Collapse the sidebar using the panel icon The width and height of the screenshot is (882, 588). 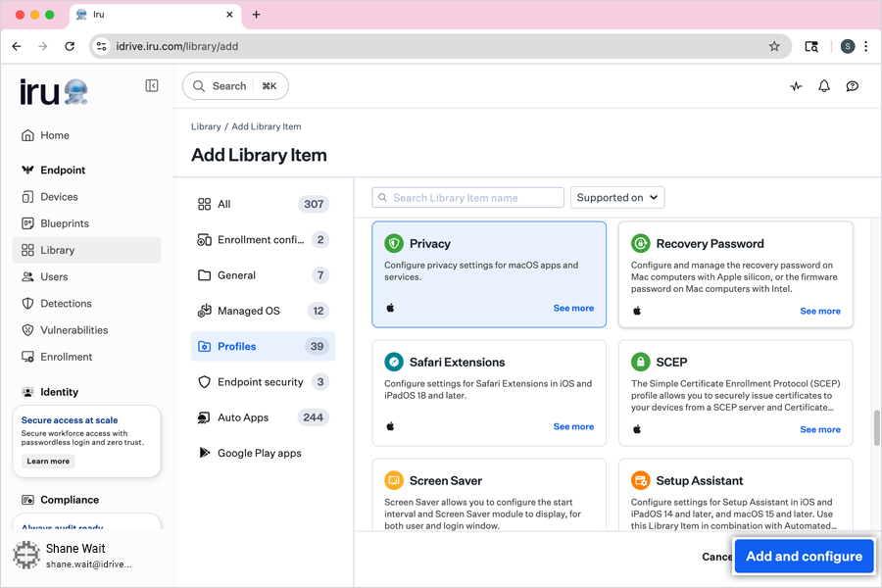152,86
